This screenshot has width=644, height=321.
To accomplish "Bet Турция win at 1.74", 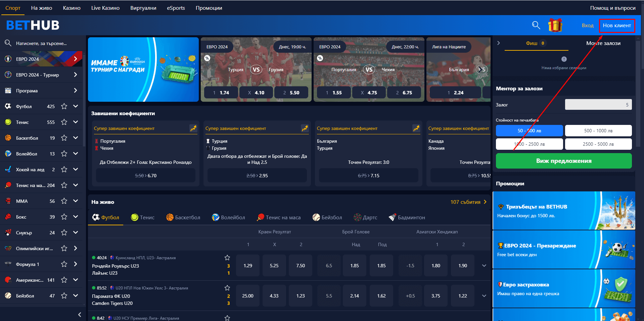I will pyautogui.click(x=221, y=93).
